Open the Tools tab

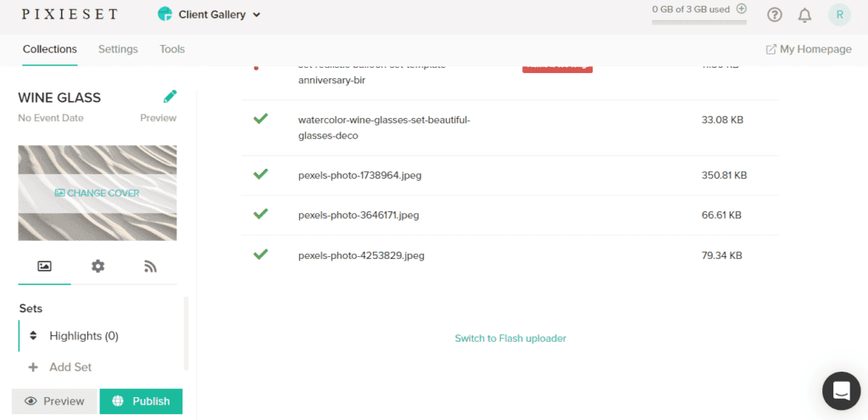click(x=172, y=49)
